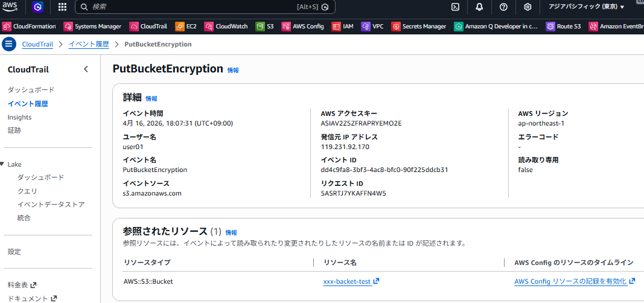Open Systems Manager favorite shortcut
The height and width of the screenshot is (303, 644).
tap(92, 27)
